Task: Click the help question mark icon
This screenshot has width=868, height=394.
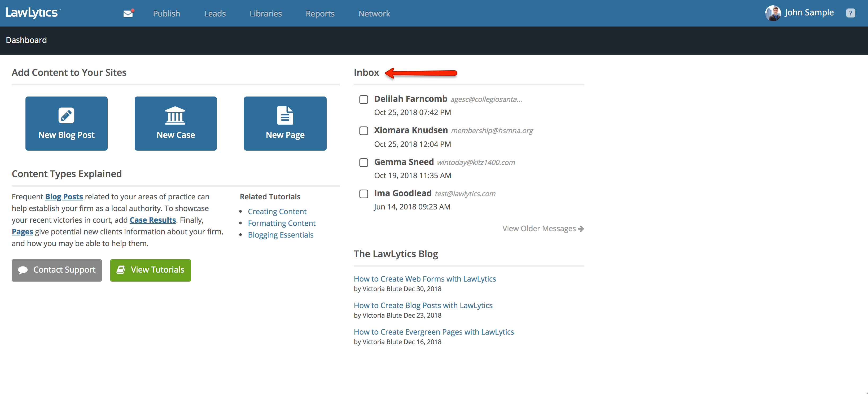Action: pyautogui.click(x=850, y=13)
